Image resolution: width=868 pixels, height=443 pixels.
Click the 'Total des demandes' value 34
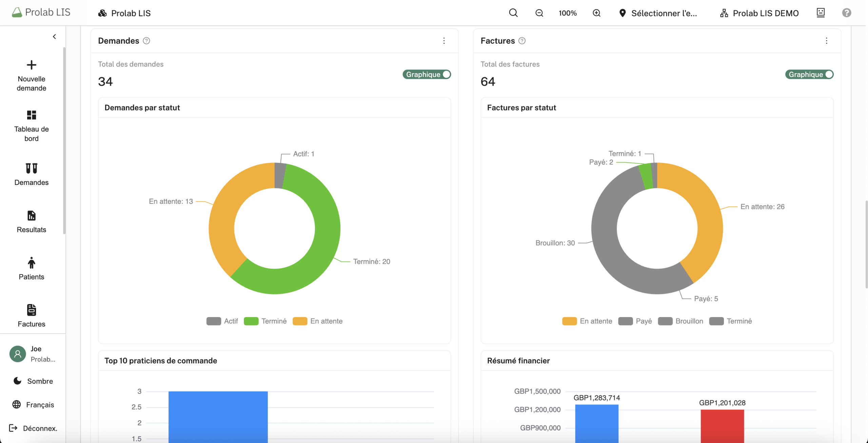coord(105,82)
